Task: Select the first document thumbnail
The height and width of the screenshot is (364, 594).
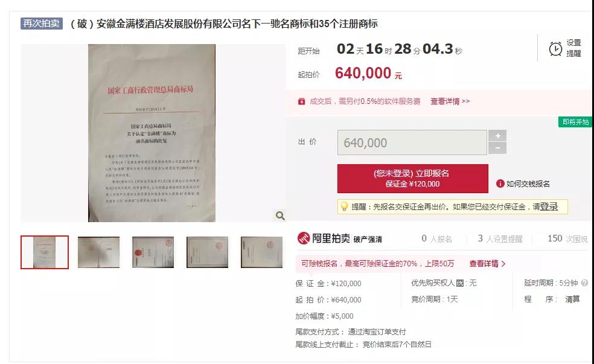Action: tap(45, 252)
